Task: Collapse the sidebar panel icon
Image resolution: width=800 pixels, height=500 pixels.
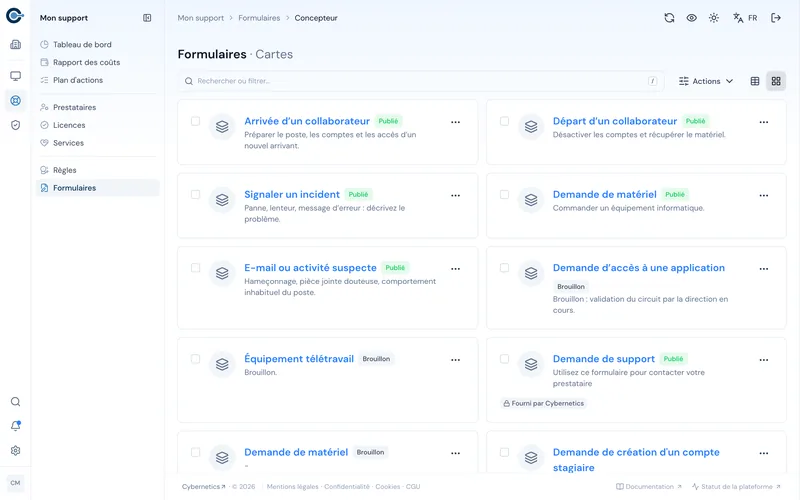Action: coord(147,18)
